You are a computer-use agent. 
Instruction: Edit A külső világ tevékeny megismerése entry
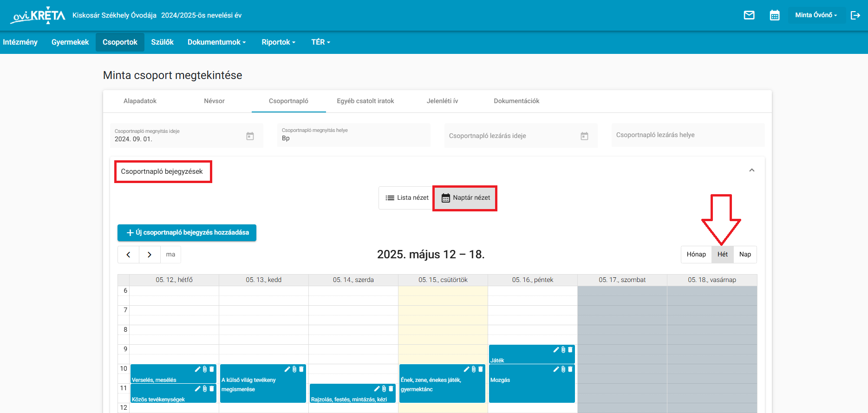coord(287,369)
